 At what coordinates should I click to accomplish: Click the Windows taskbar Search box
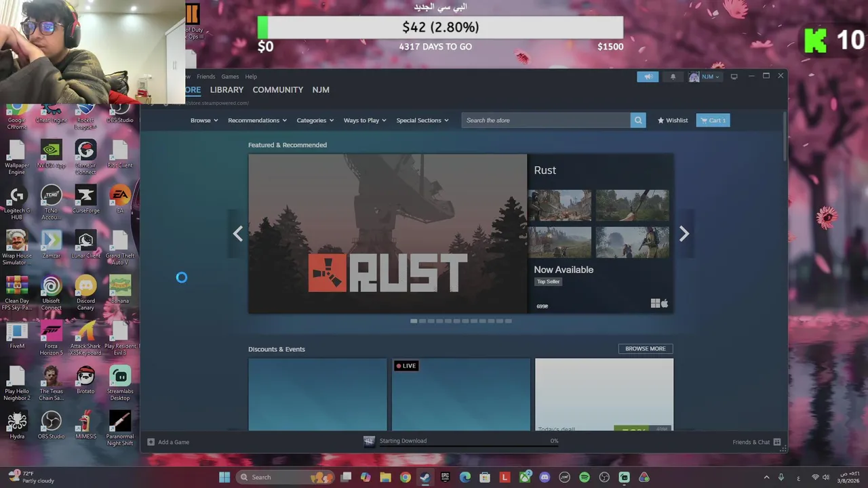(286, 477)
